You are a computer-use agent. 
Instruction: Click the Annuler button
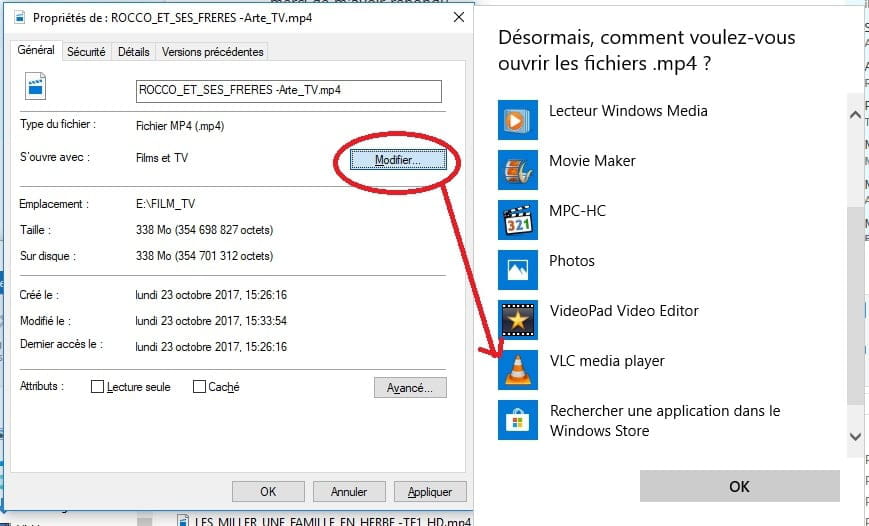[349, 492]
